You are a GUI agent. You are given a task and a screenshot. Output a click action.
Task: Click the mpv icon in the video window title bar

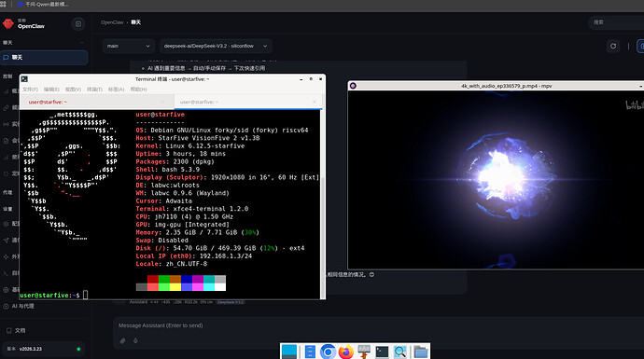[353, 86]
